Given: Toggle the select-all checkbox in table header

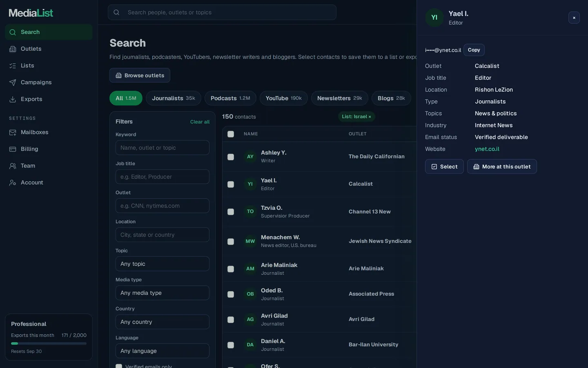Looking at the screenshot, I should click(231, 134).
